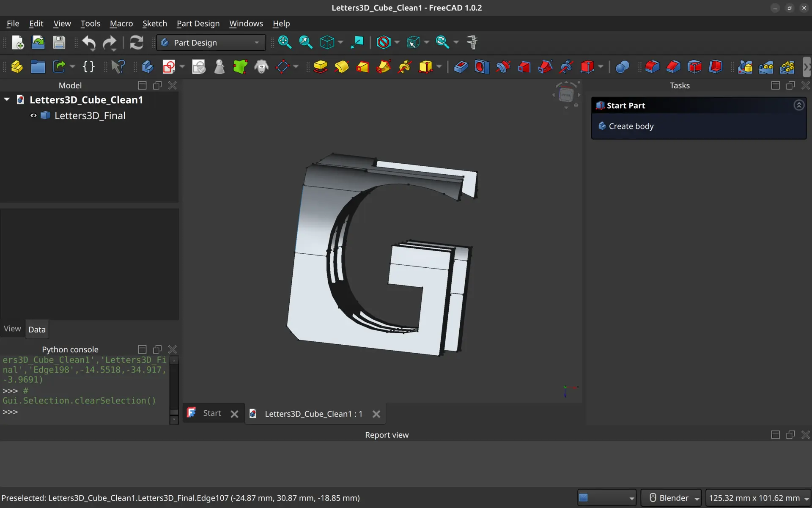Image resolution: width=812 pixels, height=508 pixels.
Task: Open the Part Design workbench dropdown
Action: [x=211, y=43]
